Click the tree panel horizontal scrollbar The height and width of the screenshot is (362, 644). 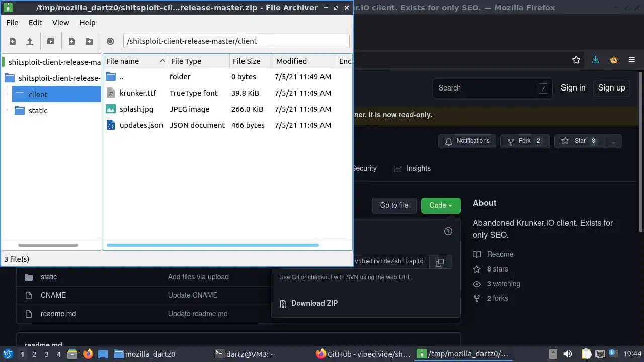[48, 245]
